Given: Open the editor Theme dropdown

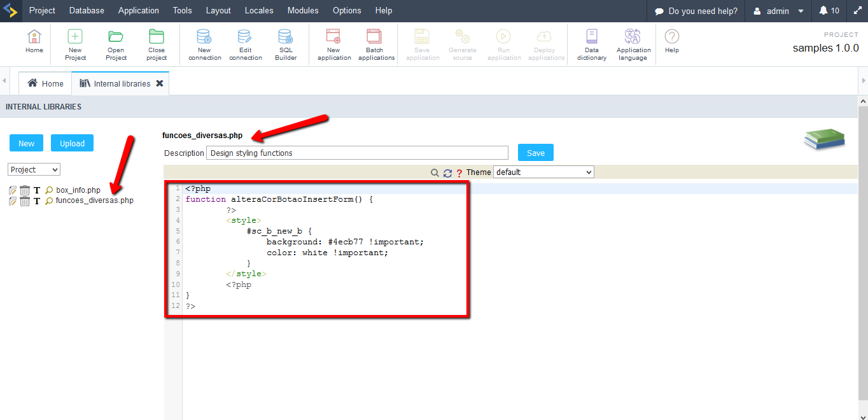Looking at the screenshot, I should coord(544,172).
